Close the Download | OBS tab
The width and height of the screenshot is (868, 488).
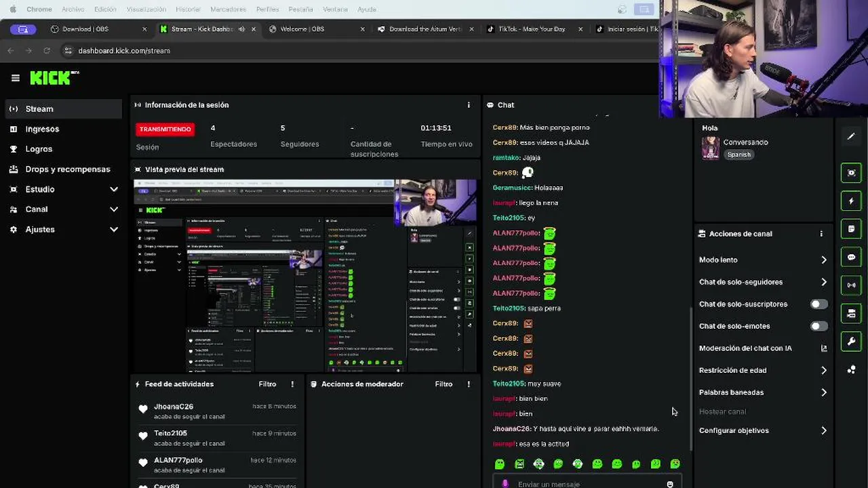click(144, 29)
